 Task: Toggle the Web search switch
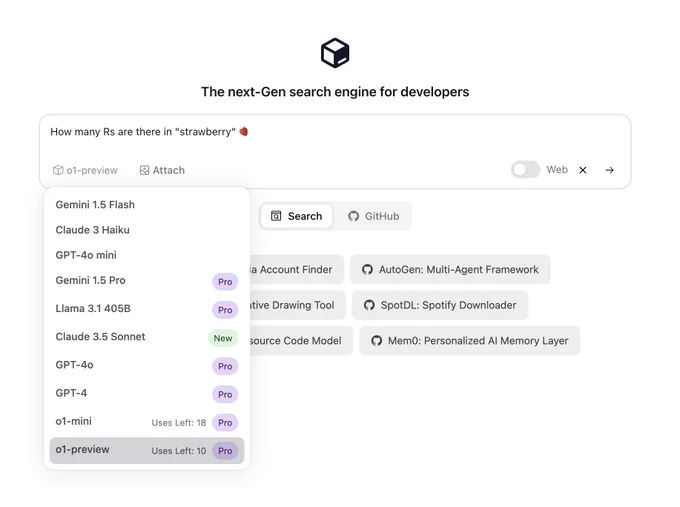pyautogui.click(x=525, y=170)
